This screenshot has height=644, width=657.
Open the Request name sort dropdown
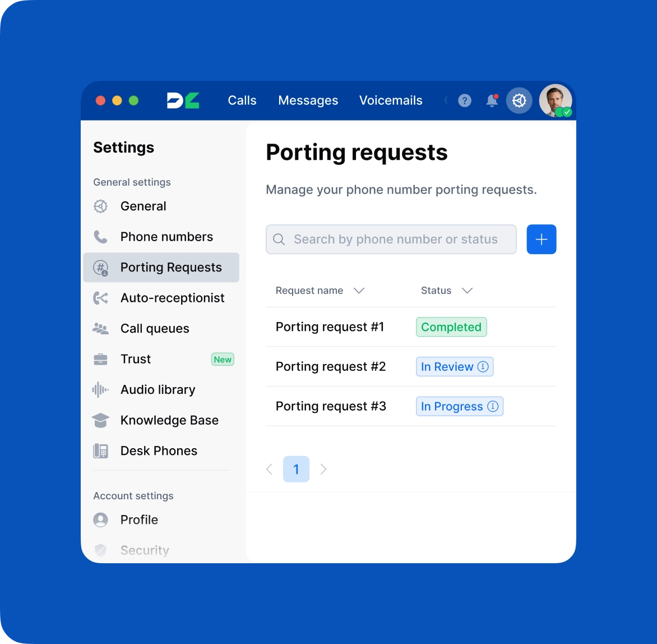click(359, 291)
